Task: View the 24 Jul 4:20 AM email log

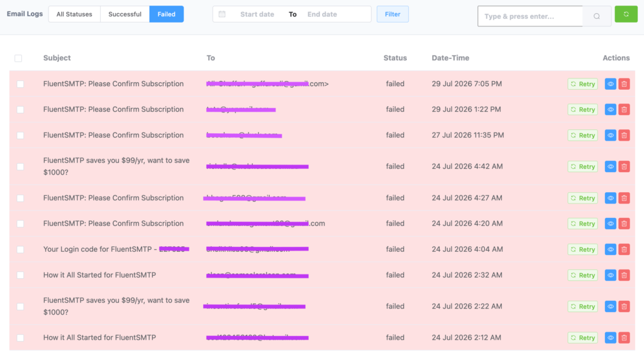Action: (610, 224)
